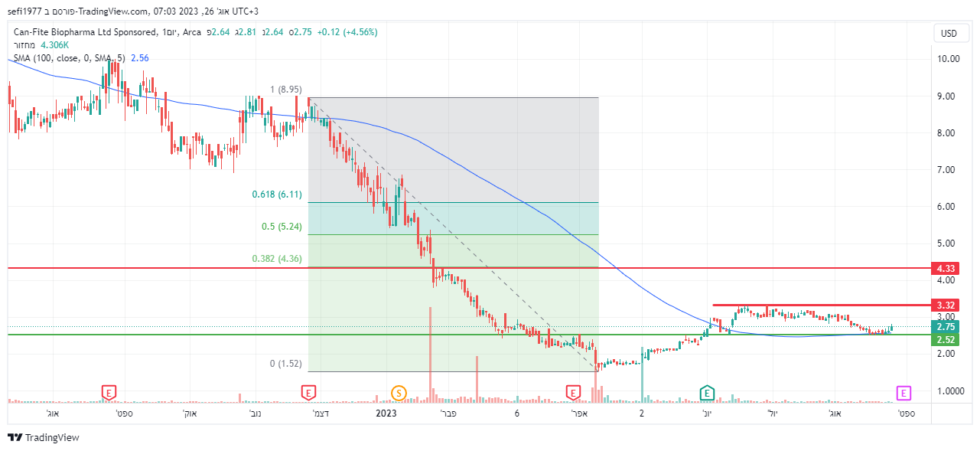Click the Can-Fite Biopharma Ltd Sponsored title
Image resolution: width=980 pixels, height=451 pixels.
(x=86, y=32)
